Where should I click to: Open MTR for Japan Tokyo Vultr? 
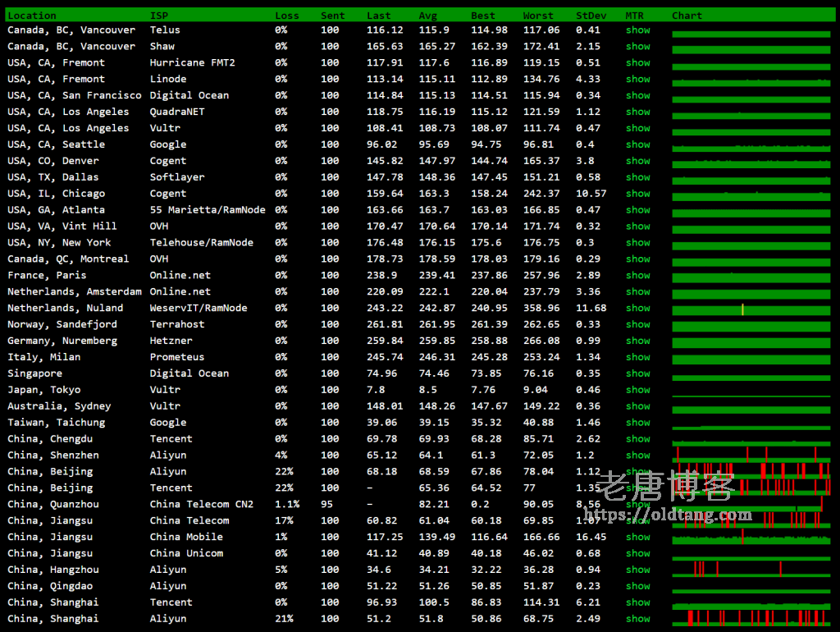[x=637, y=390]
